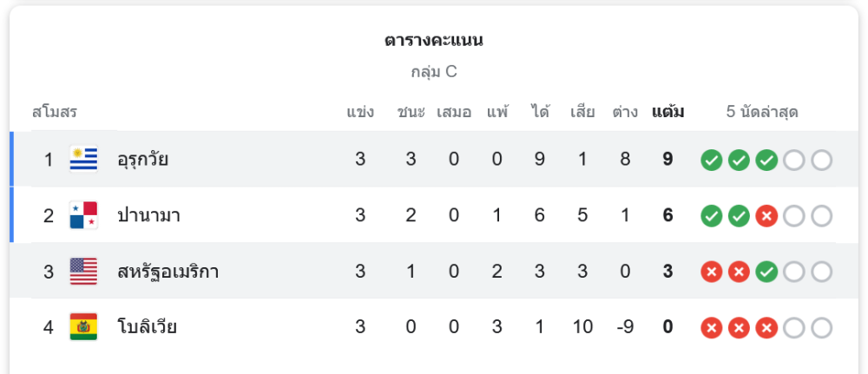
Task: Open the สหรัฐอเมริกา team link
Action: click(168, 272)
